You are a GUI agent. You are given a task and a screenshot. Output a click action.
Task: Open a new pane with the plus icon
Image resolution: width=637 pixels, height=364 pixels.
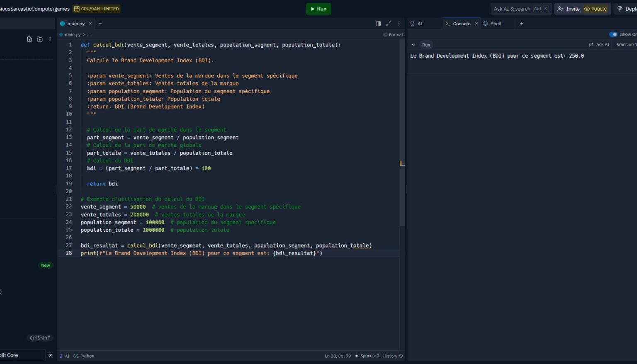click(521, 24)
